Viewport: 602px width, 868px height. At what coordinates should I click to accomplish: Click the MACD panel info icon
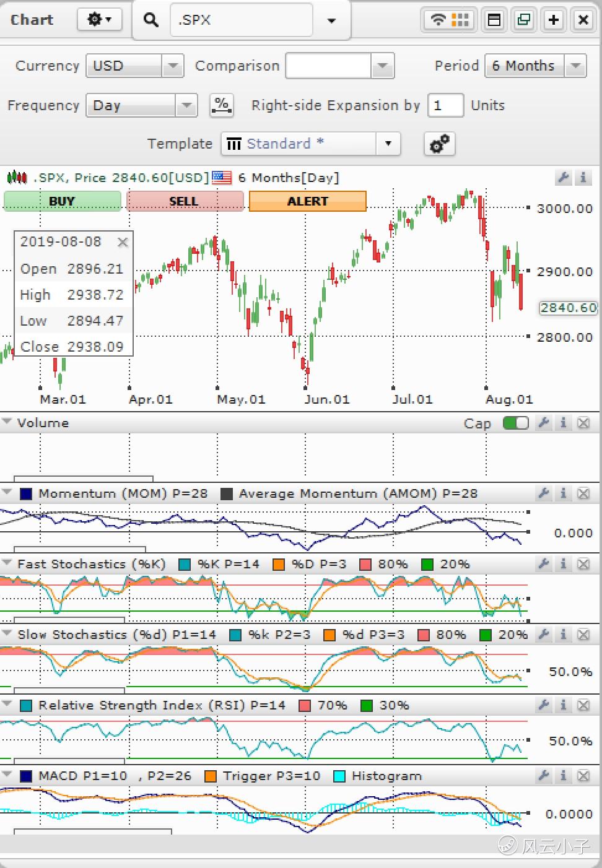click(564, 776)
